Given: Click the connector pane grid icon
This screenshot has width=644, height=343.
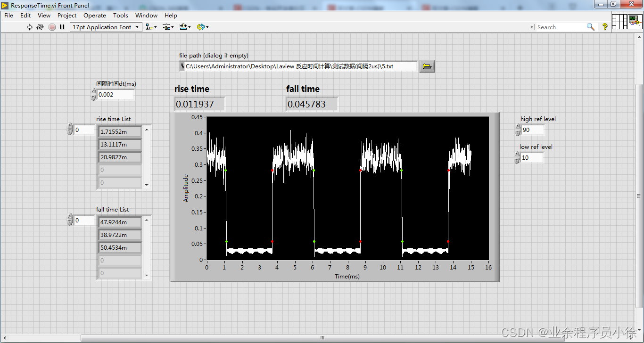Looking at the screenshot, I should [x=619, y=22].
